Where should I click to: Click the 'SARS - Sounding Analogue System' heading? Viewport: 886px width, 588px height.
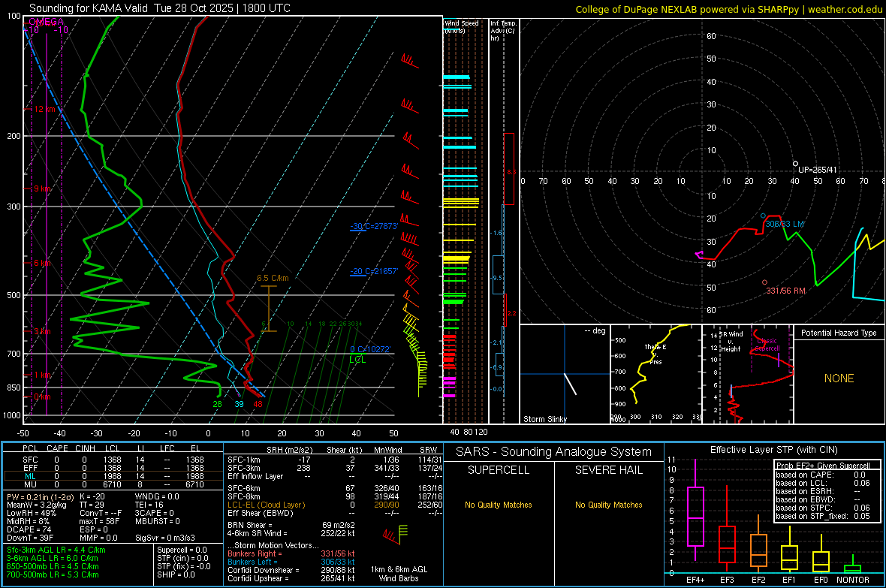point(553,451)
